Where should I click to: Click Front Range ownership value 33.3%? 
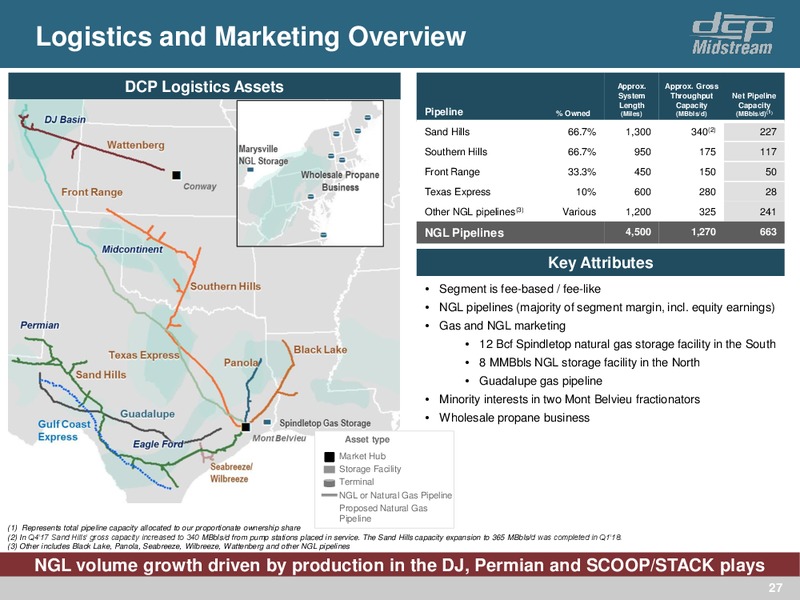(582, 171)
